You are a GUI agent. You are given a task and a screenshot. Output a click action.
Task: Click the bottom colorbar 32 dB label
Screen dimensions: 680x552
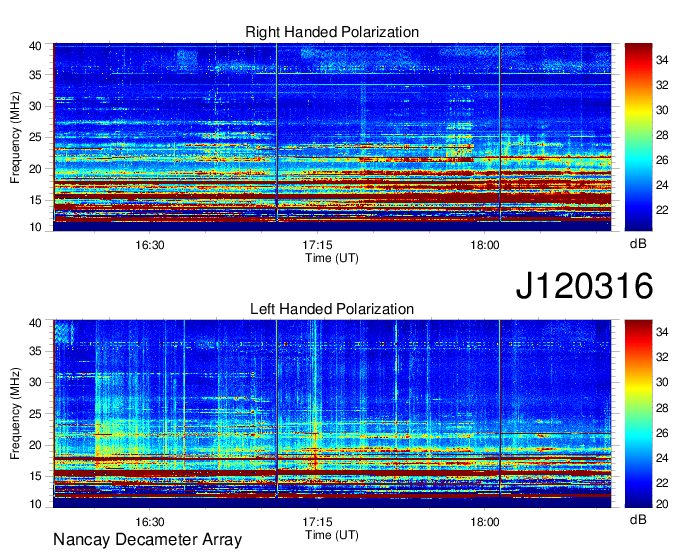pyautogui.click(x=662, y=357)
